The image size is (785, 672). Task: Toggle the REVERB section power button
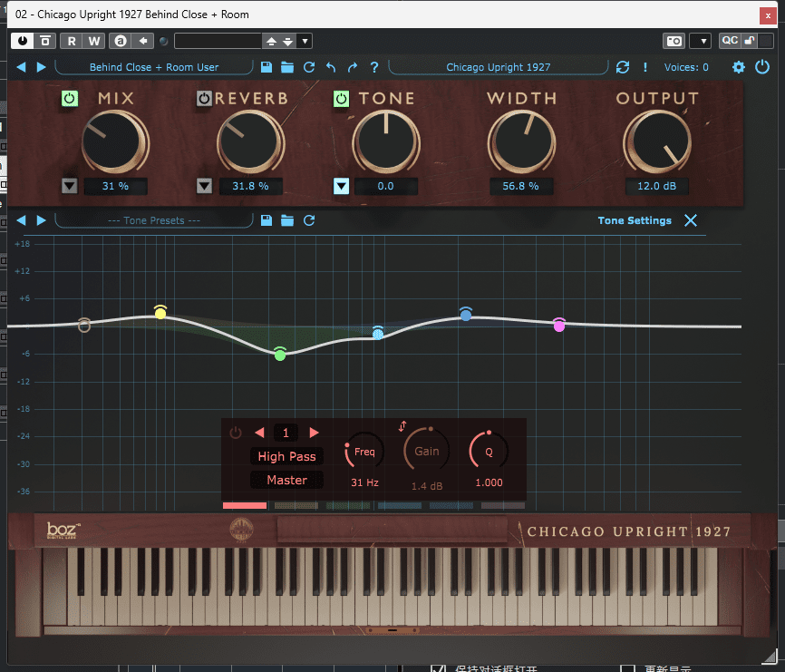tap(204, 99)
